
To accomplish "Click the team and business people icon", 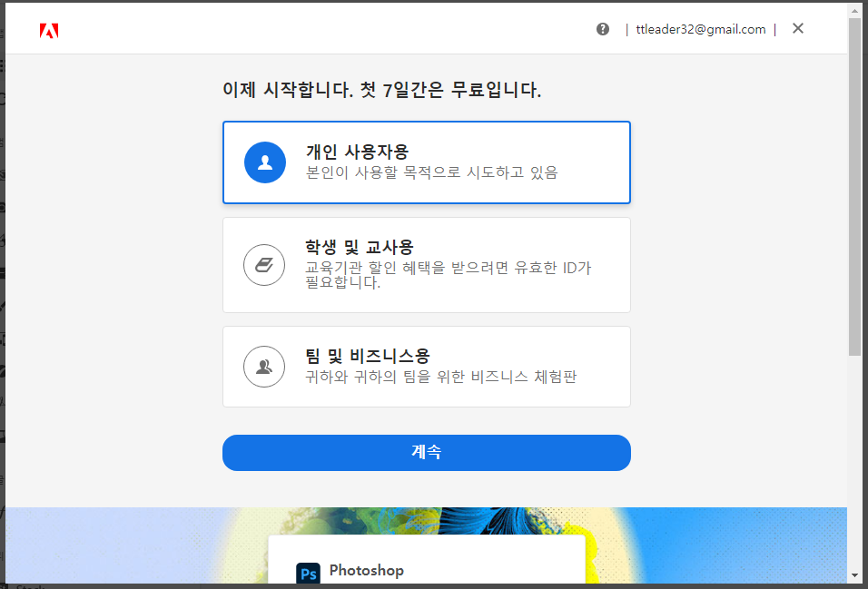I will pyautogui.click(x=264, y=367).
